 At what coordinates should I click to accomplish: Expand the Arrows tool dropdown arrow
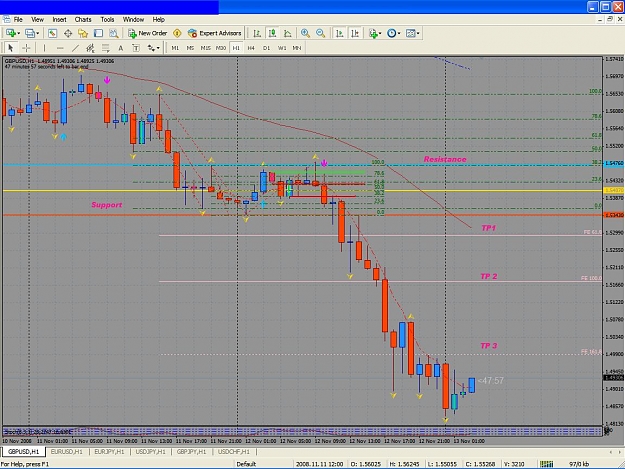click(158, 48)
